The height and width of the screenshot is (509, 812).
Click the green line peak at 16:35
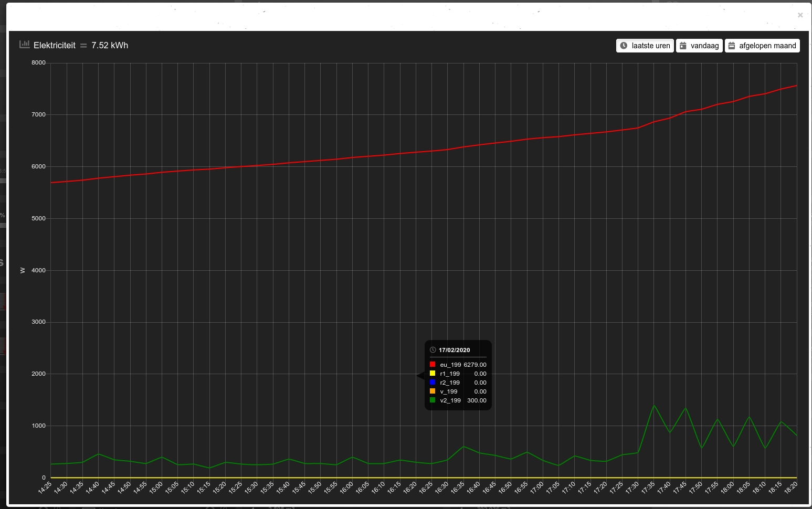463,447
